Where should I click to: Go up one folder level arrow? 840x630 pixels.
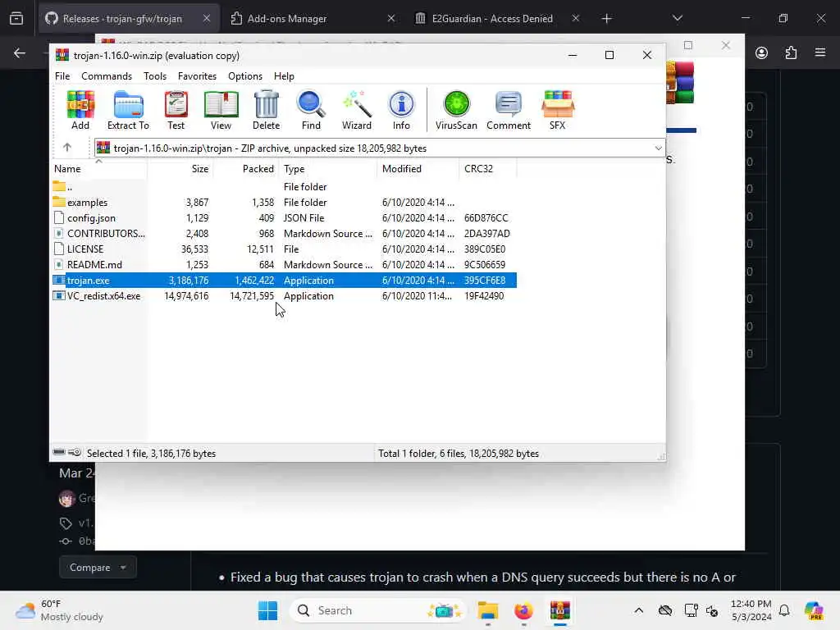point(67,148)
